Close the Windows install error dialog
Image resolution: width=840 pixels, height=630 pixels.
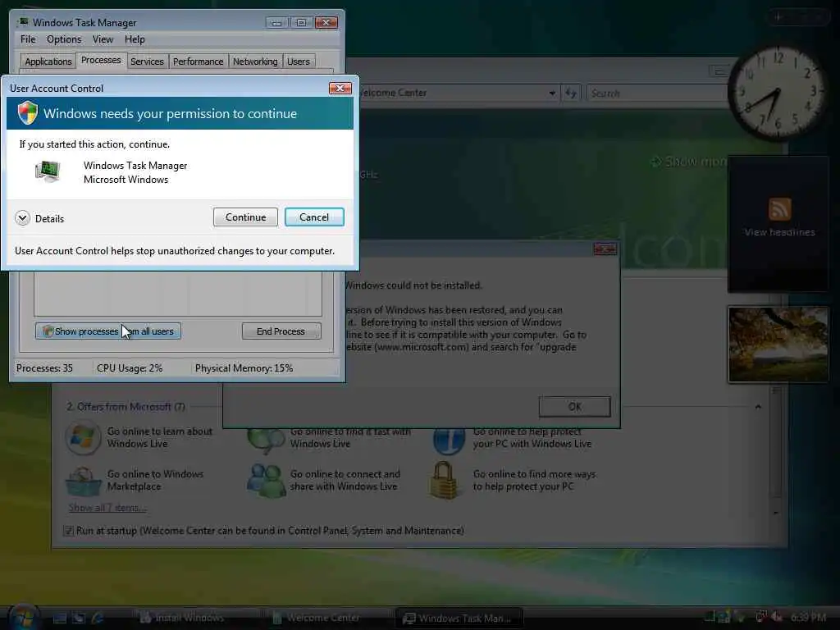[x=605, y=249]
